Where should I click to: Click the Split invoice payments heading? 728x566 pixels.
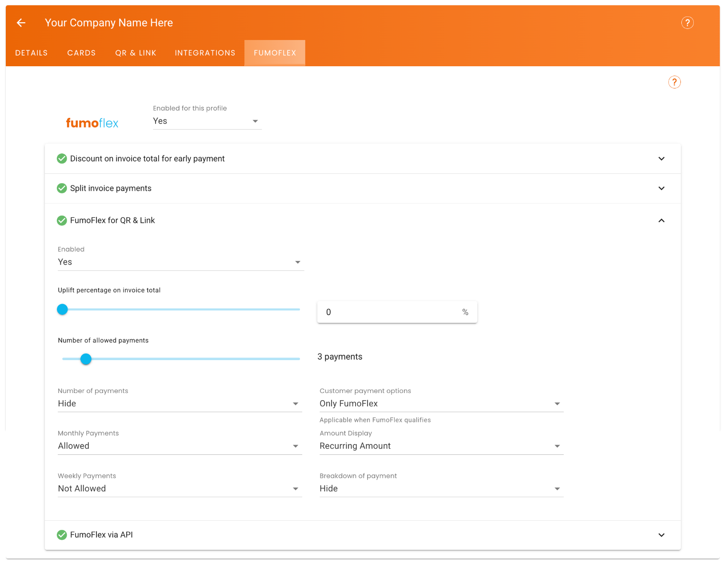pyautogui.click(x=111, y=189)
